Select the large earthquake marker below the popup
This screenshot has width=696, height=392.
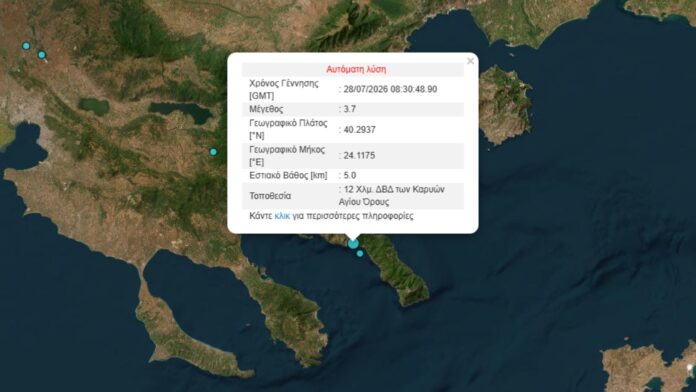tap(353, 244)
